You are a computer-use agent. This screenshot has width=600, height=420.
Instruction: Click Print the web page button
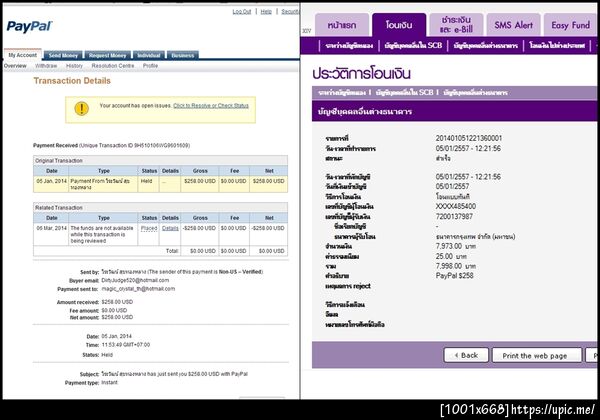click(536, 355)
